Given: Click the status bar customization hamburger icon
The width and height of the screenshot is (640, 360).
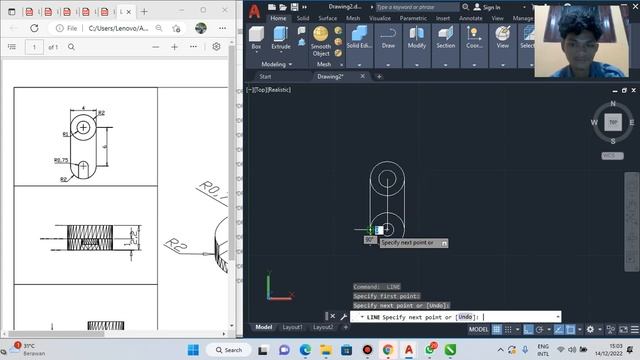Looking at the screenshot, I should point(635,329).
